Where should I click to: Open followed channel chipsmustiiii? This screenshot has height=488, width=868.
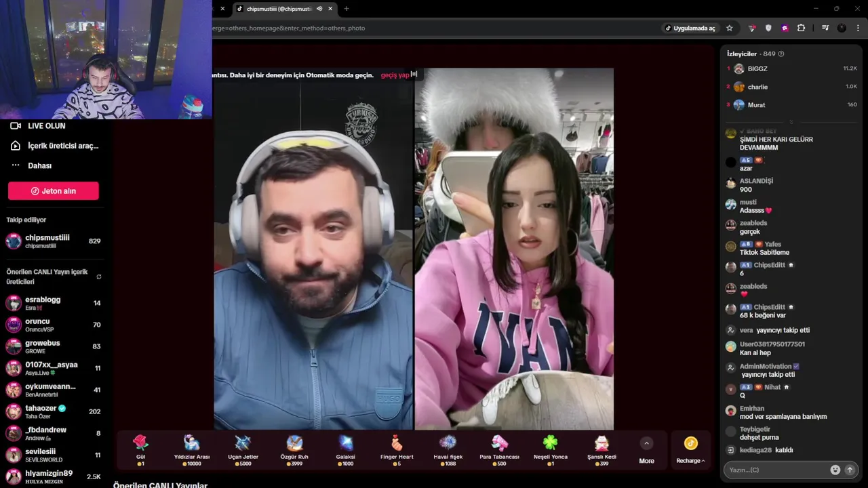tap(54, 241)
